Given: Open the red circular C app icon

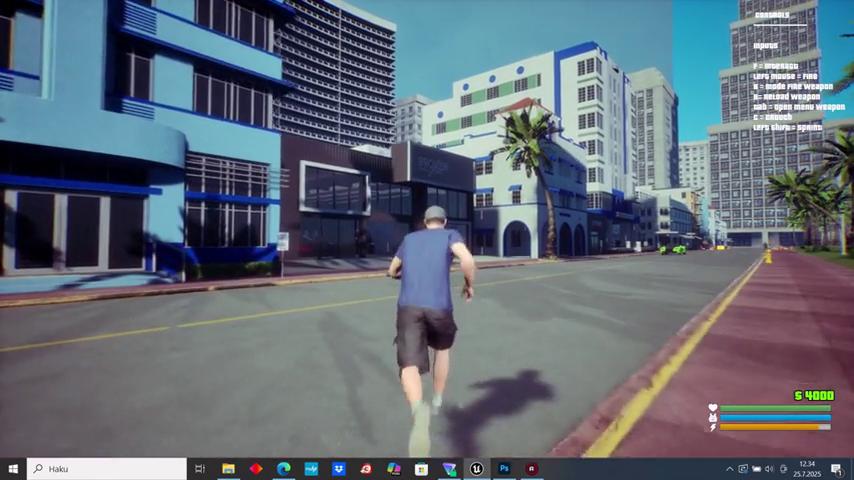Looking at the screenshot, I should point(366,469).
